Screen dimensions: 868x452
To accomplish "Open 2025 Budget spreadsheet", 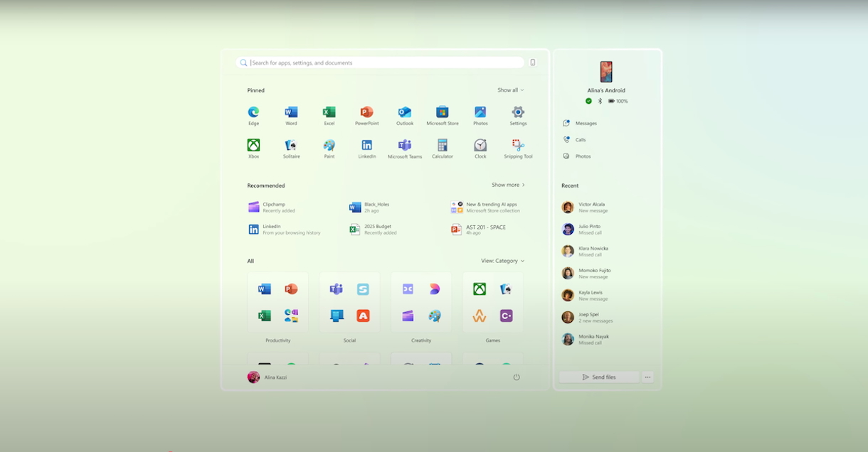I will tap(373, 230).
